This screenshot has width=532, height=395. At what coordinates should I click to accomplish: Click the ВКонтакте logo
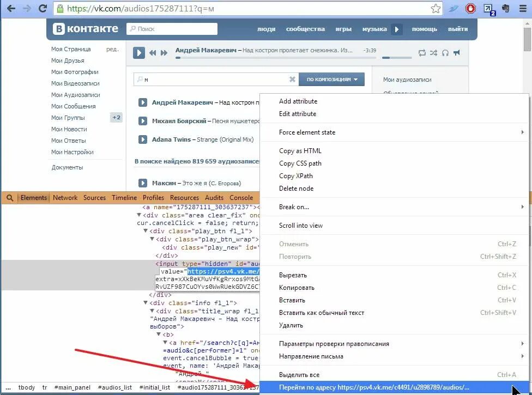pos(86,29)
